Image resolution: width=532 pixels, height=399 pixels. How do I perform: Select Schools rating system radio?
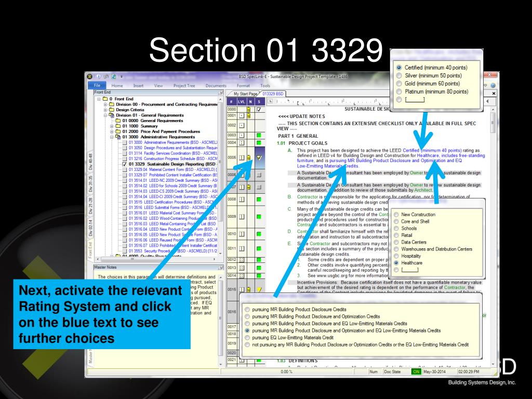click(x=396, y=229)
